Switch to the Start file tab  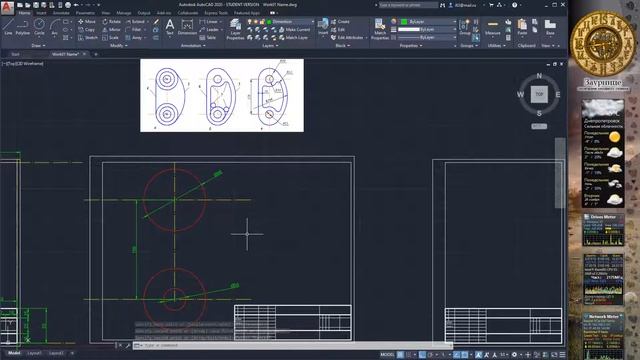coord(16,54)
